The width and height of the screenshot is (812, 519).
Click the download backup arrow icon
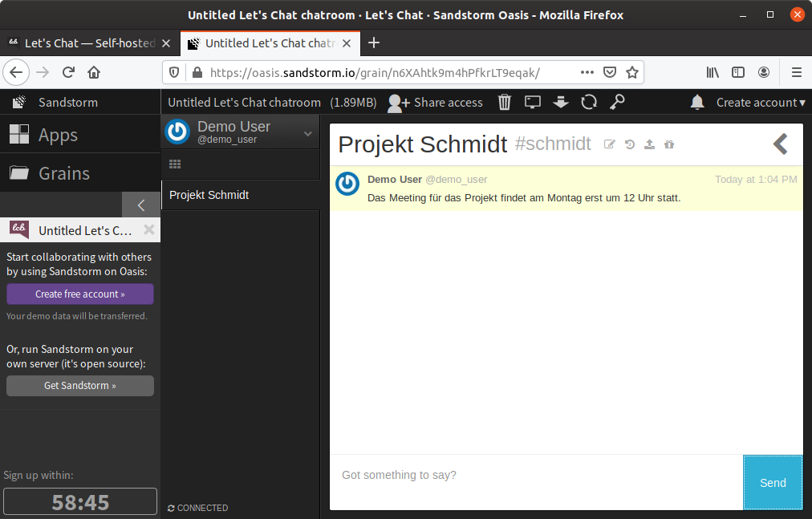561,102
